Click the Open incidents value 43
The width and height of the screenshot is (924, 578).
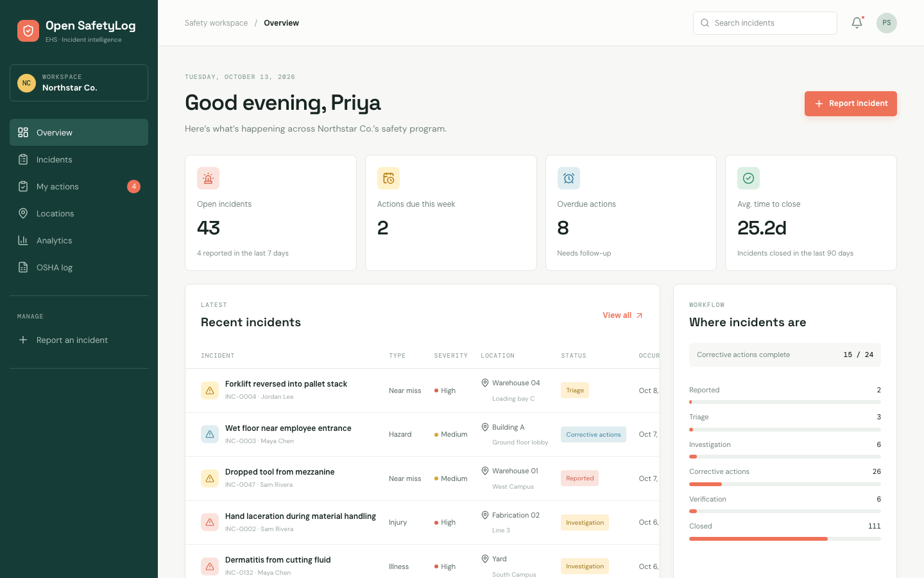point(209,228)
